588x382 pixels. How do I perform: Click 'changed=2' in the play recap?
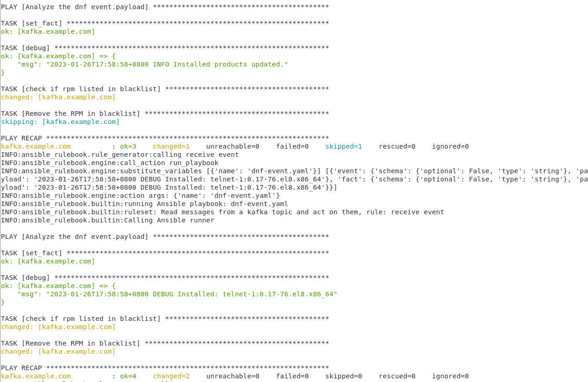click(171, 376)
